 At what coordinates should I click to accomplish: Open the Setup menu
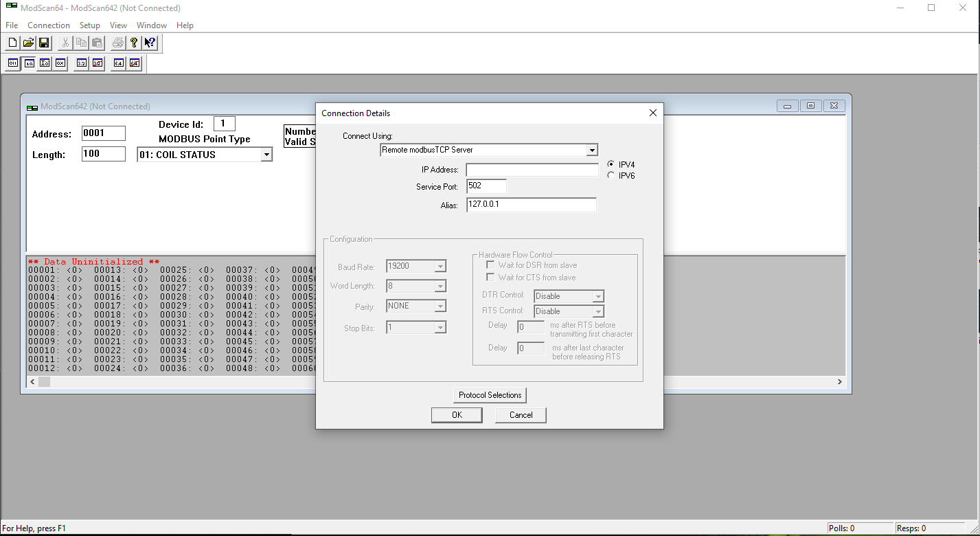89,25
